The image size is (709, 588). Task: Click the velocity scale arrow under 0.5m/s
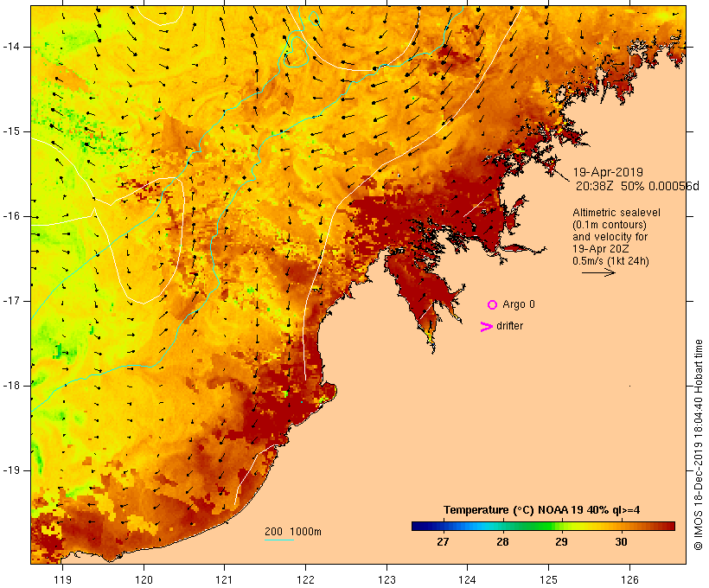click(x=598, y=272)
